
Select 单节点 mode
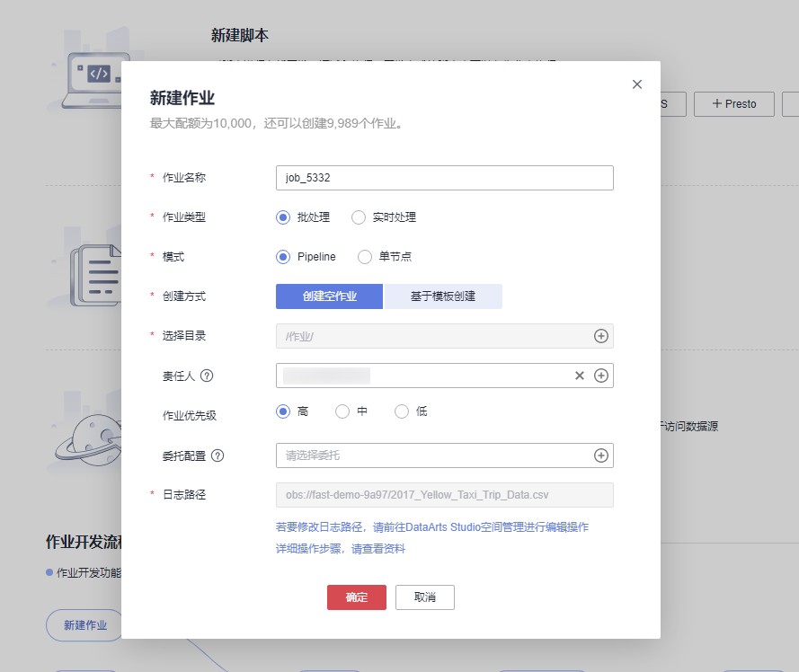click(365, 256)
